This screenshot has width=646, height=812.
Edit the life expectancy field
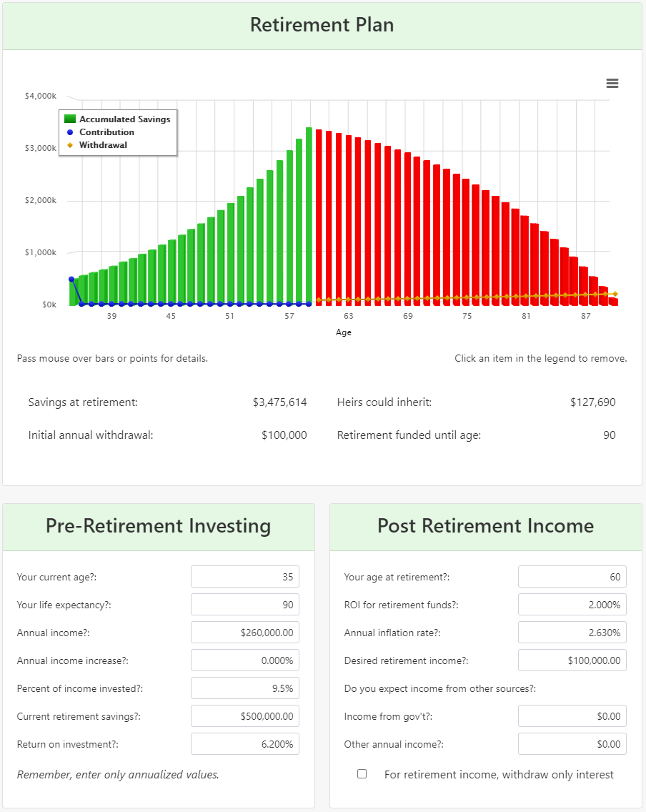pyautogui.click(x=245, y=604)
